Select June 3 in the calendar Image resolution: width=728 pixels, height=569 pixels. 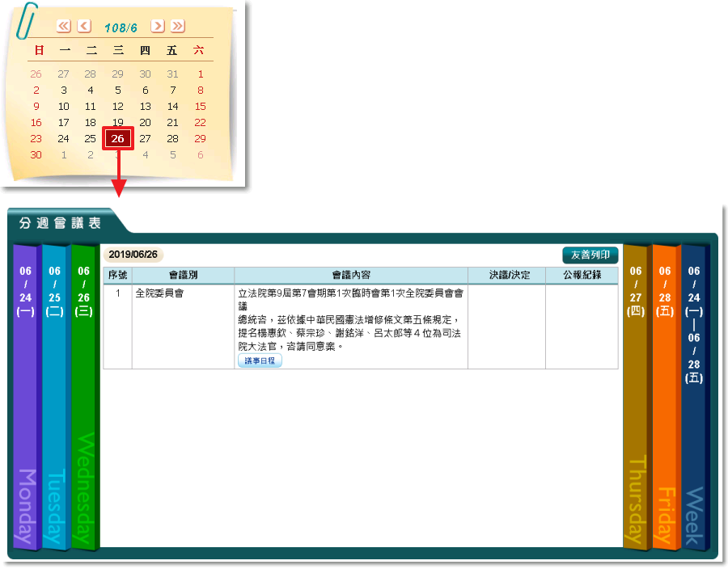[x=64, y=91]
